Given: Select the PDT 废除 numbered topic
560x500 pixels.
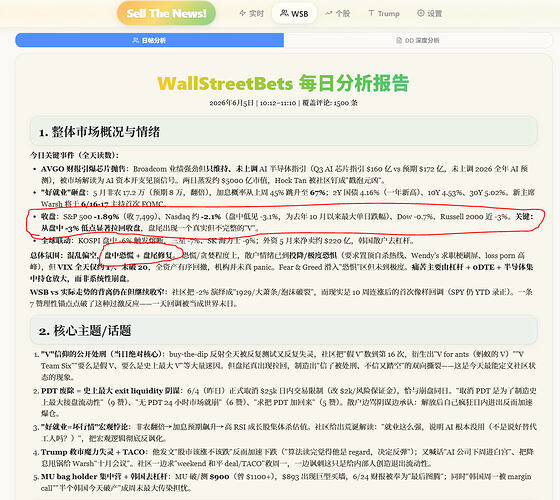Looking at the screenshot, I should click(x=284, y=402).
